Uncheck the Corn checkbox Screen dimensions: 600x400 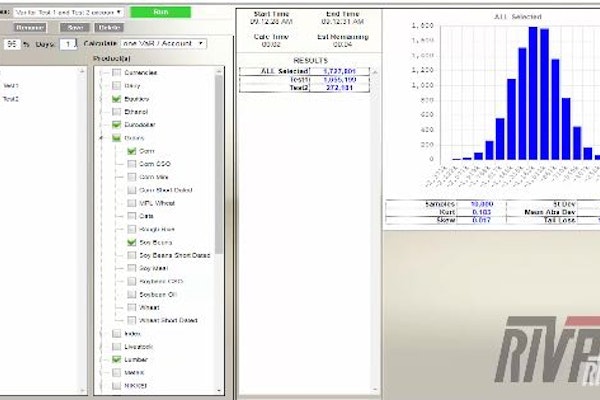coord(132,151)
